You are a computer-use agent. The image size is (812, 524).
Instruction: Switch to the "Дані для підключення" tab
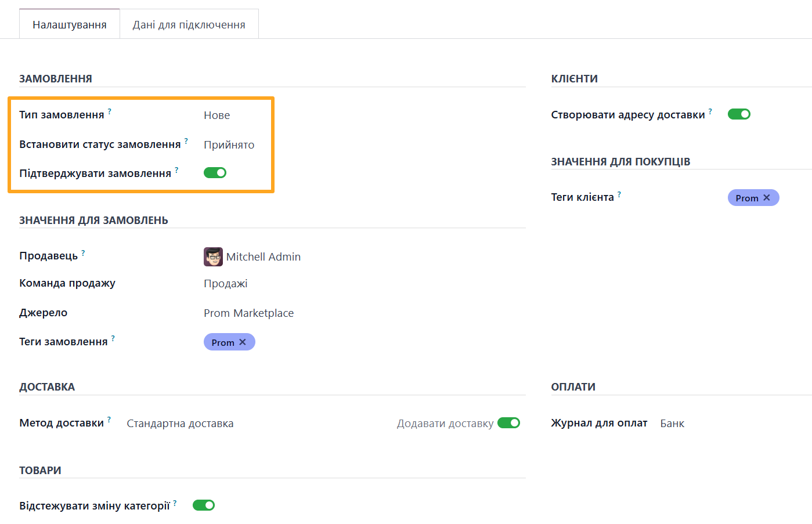click(189, 24)
